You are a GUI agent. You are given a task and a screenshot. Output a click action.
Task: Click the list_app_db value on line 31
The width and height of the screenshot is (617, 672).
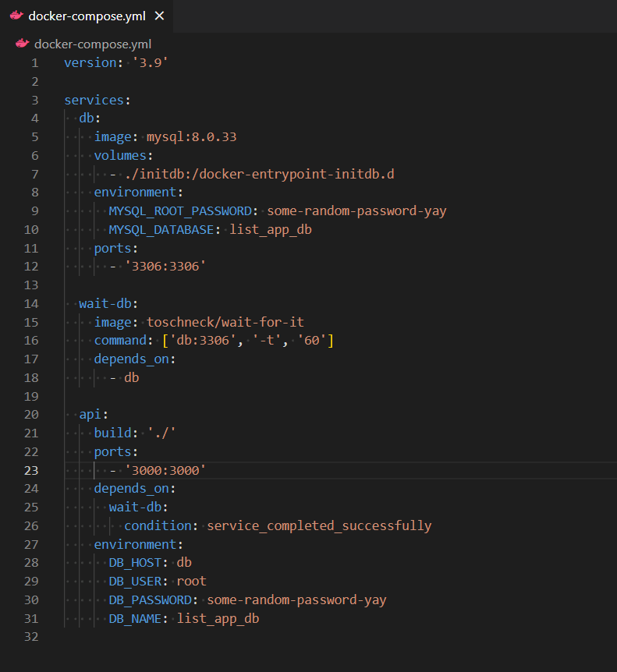pyautogui.click(x=218, y=618)
